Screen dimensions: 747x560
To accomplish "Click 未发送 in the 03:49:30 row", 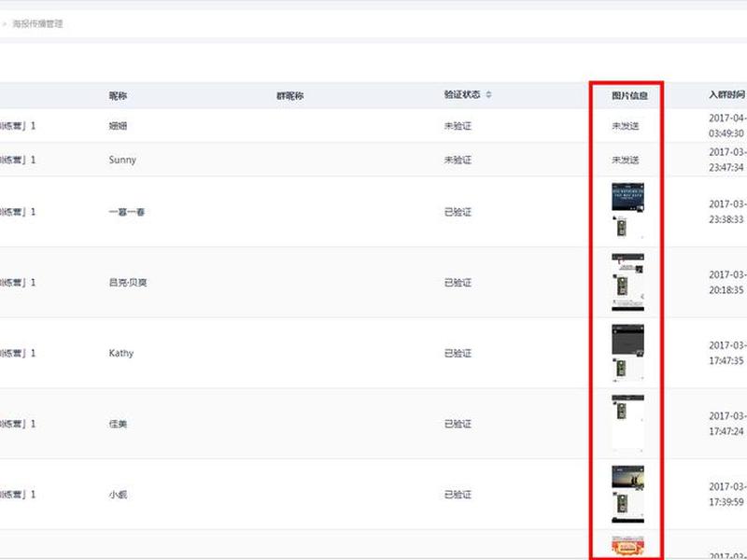I will coord(625,126).
